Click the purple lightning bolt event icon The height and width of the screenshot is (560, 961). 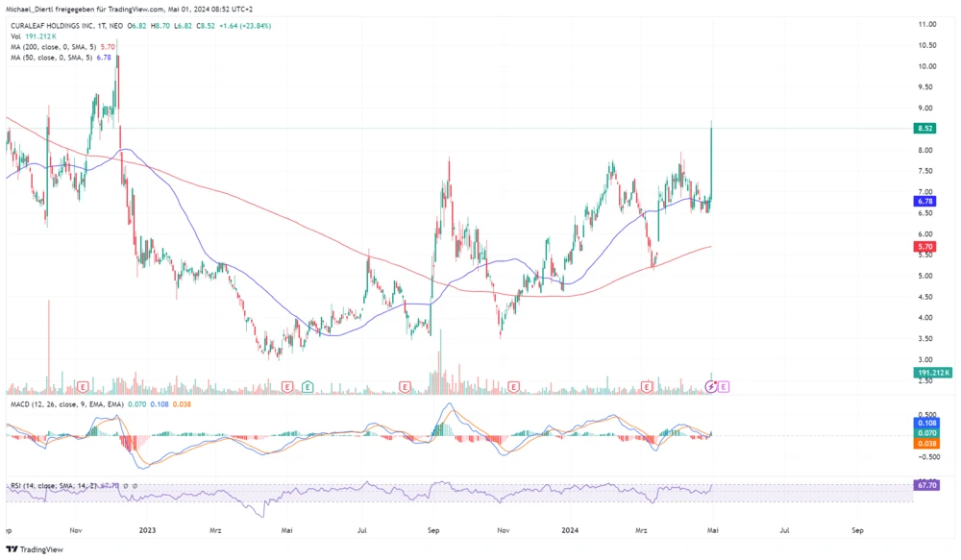click(711, 386)
